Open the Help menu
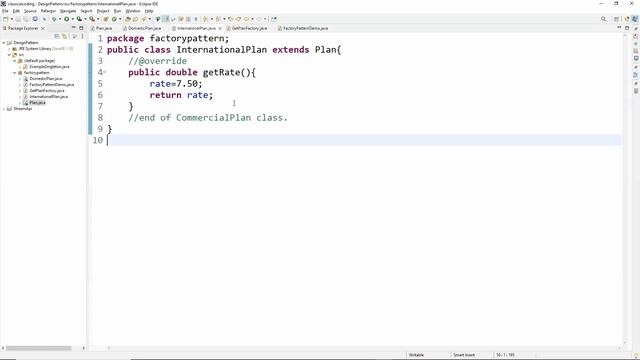This screenshot has width=640, height=360. click(149, 11)
